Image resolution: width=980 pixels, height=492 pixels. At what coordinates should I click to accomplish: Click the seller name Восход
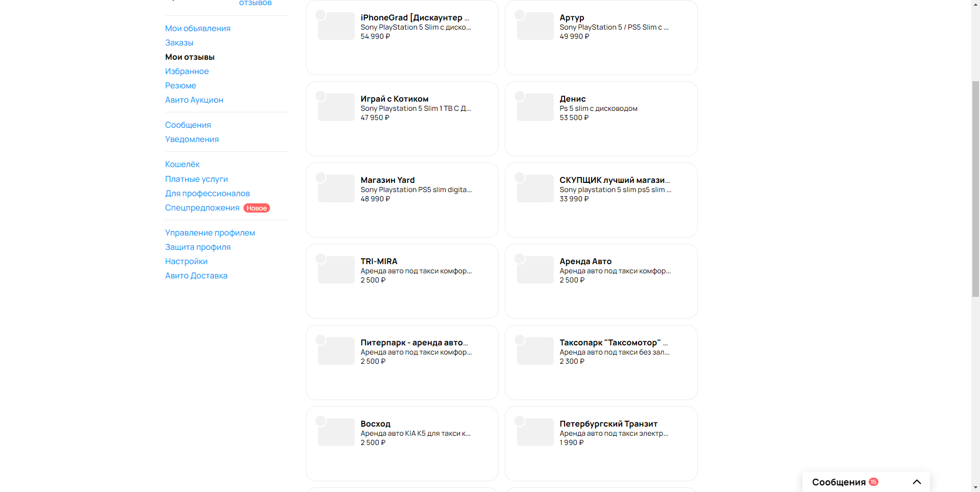coord(375,424)
